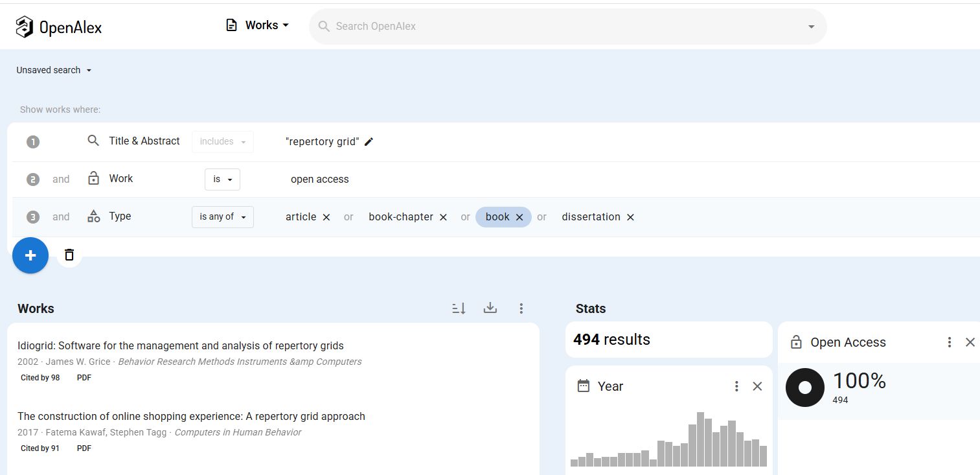Remove the book-chapter type filter
980x475 pixels.
coord(443,217)
